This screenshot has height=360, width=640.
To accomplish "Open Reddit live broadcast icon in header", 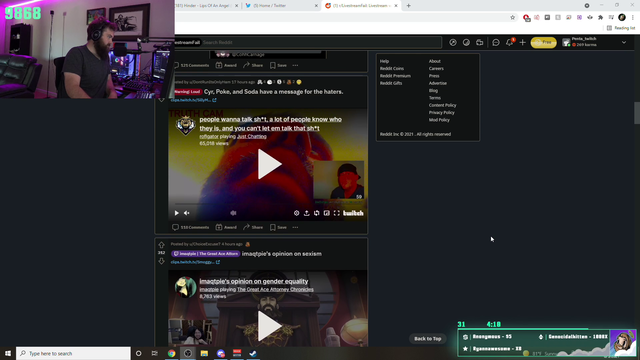I will (480, 42).
